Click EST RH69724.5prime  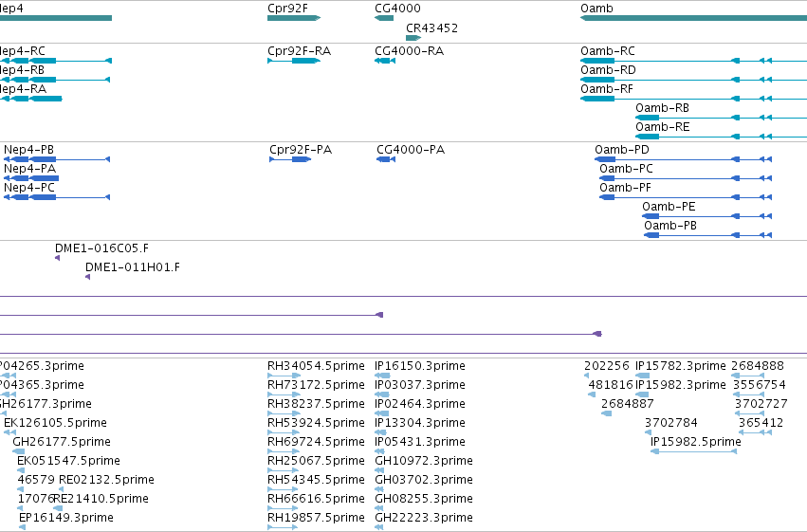pos(316,442)
